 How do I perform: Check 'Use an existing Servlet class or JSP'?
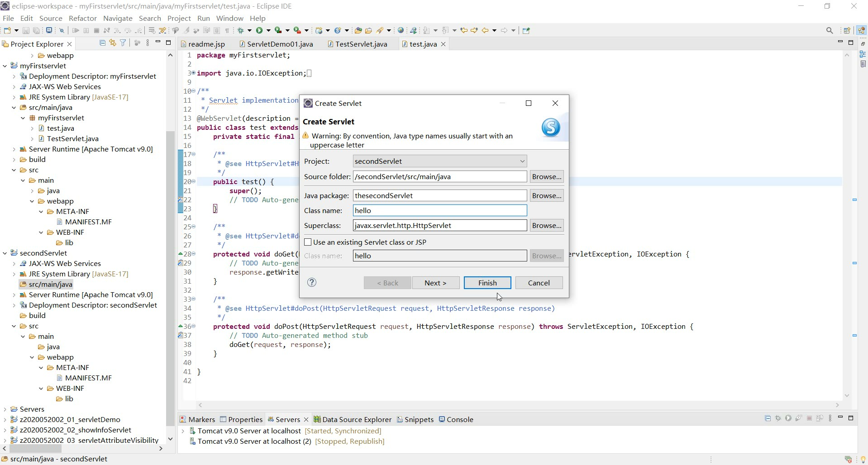click(308, 242)
